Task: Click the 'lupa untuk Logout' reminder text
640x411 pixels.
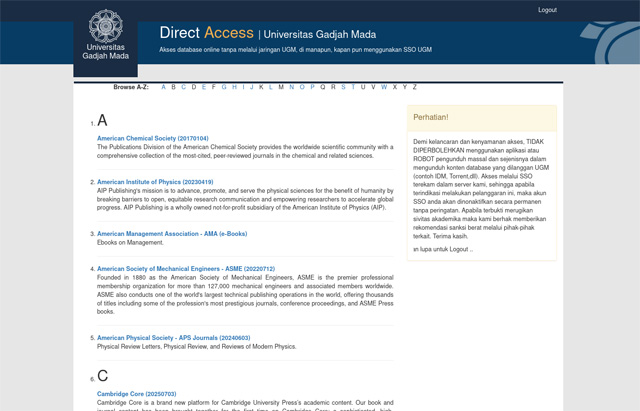Action: point(443,249)
